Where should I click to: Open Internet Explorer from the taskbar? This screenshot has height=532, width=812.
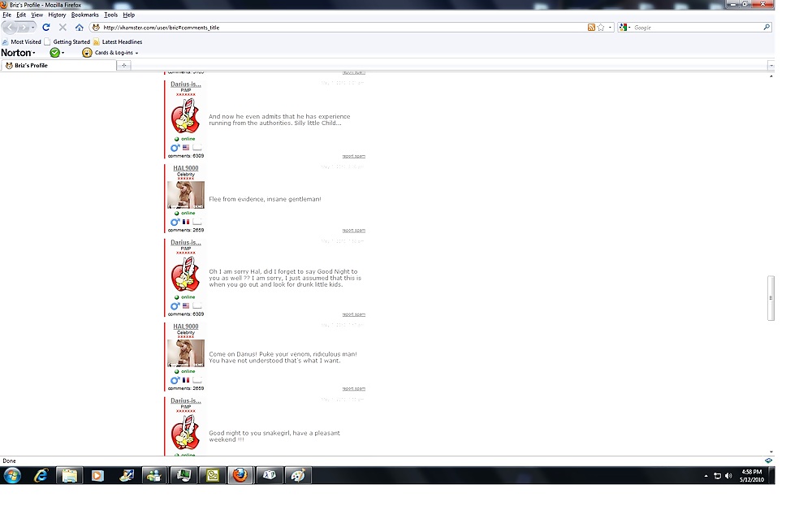41,476
